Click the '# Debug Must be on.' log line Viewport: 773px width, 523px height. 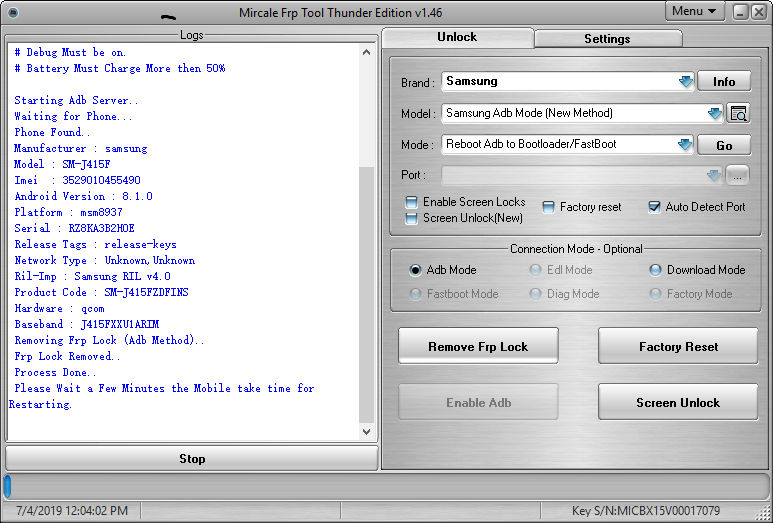[x=70, y=52]
